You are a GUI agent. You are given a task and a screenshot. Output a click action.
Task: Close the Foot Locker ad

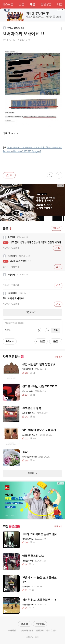[x=62, y=186]
